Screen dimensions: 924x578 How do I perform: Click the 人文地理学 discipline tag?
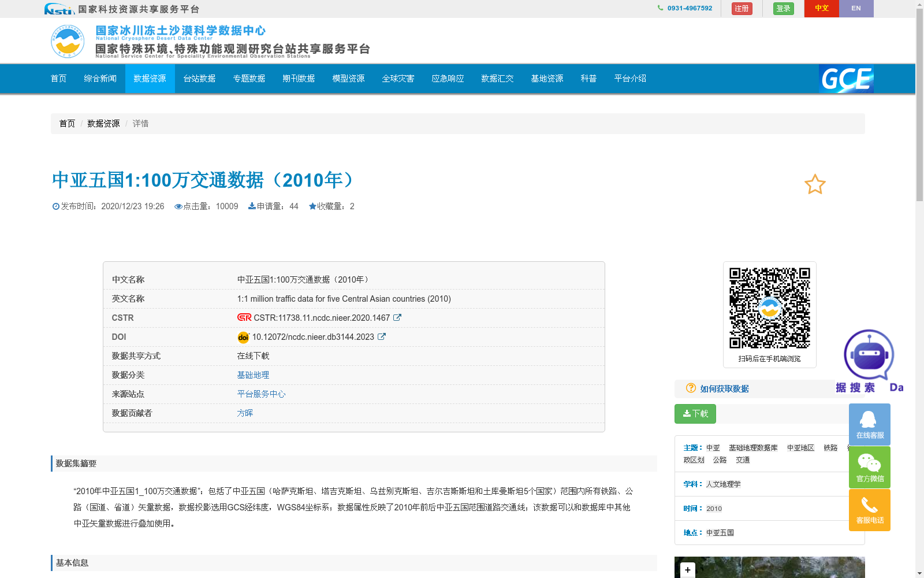723,484
